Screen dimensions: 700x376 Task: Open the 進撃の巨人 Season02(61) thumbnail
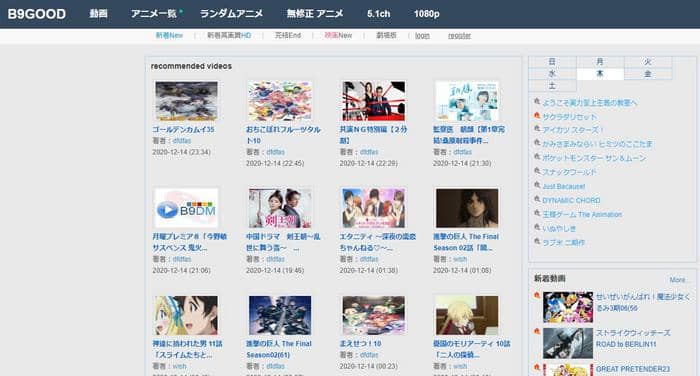point(280,315)
